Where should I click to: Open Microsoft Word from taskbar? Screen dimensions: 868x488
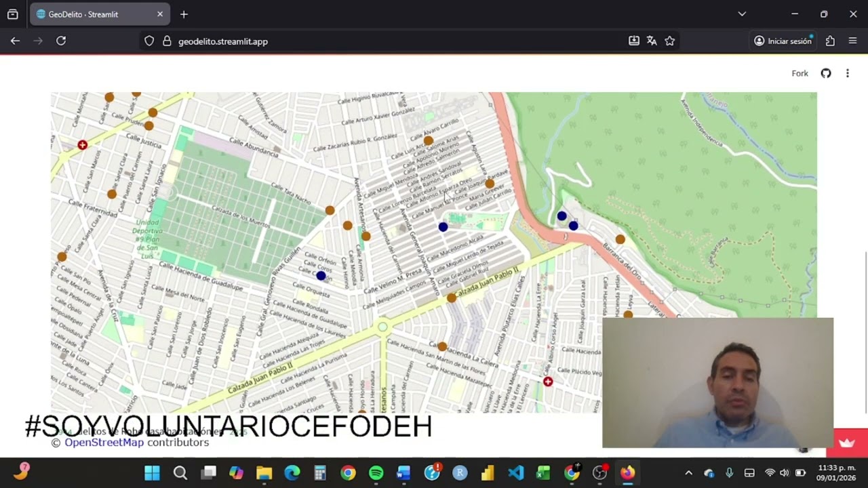tap(403, 472)
